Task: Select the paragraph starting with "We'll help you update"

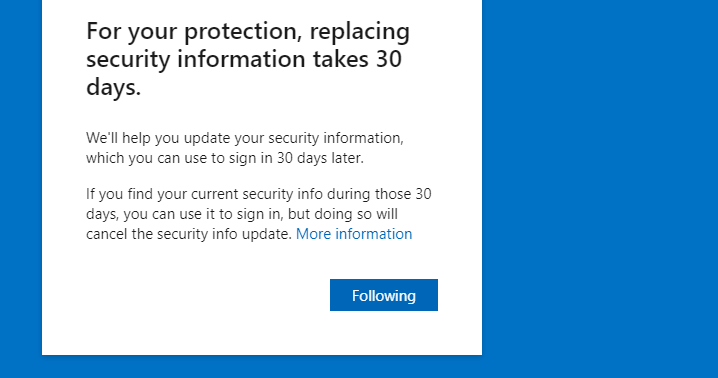Action: tap(245, 148)
